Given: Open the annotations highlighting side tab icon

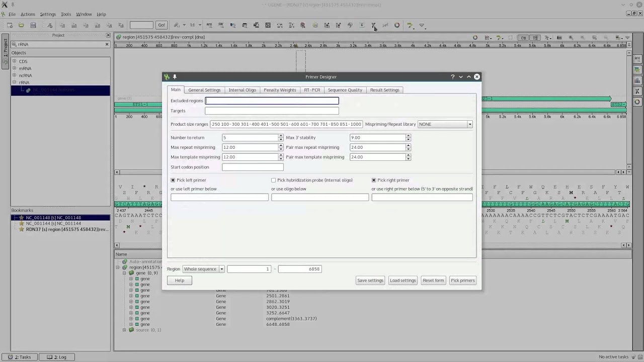Looking at the screenshot, I should [637, 70].
